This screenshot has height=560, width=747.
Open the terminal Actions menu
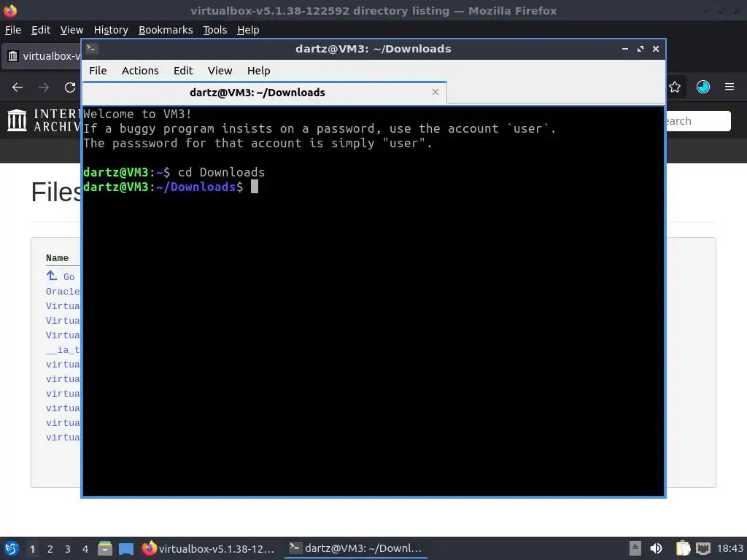140,71
